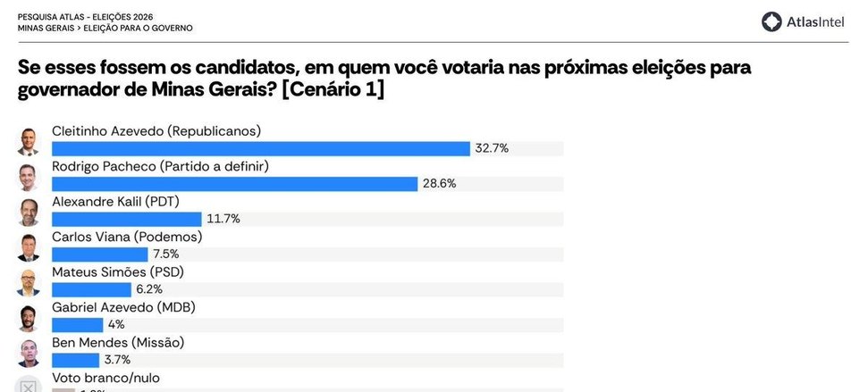Click Rodrigo Pacheco's candidate photo
This screenshot has width=868, height=392.
[29, 176]
